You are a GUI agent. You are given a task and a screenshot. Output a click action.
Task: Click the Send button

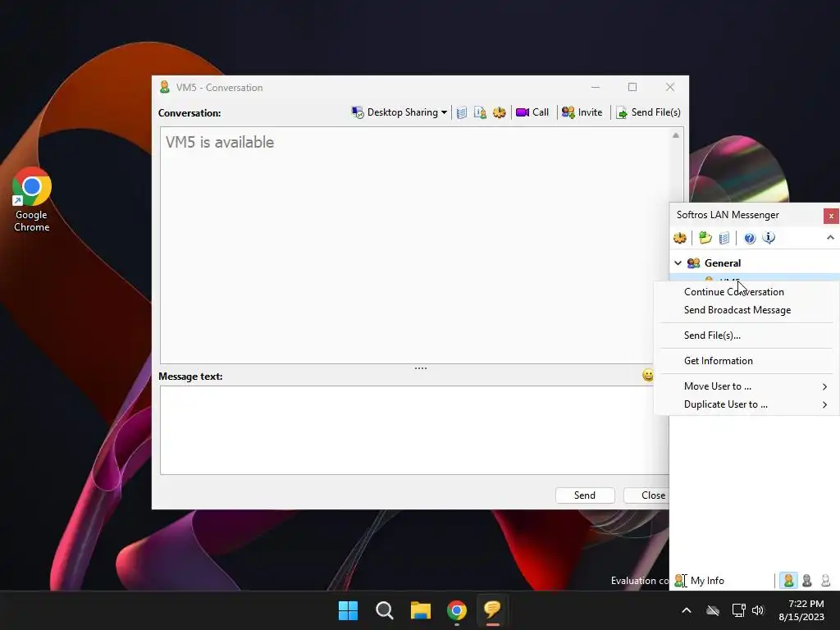(584, 495)
